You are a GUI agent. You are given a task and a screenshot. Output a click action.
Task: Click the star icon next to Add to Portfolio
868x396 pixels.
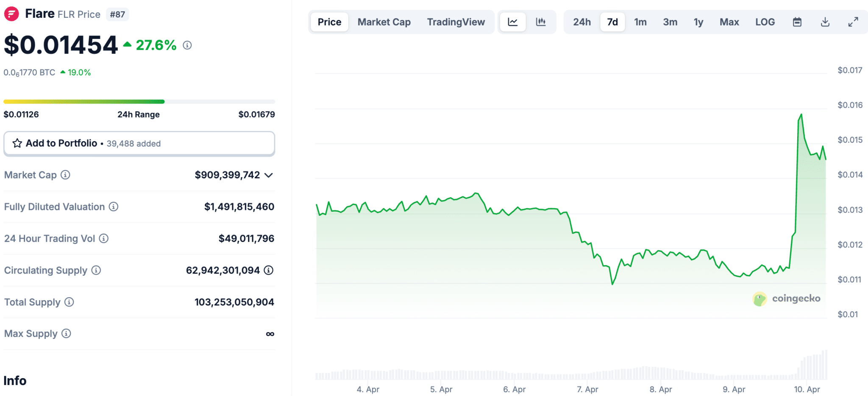tap(17, 143)
